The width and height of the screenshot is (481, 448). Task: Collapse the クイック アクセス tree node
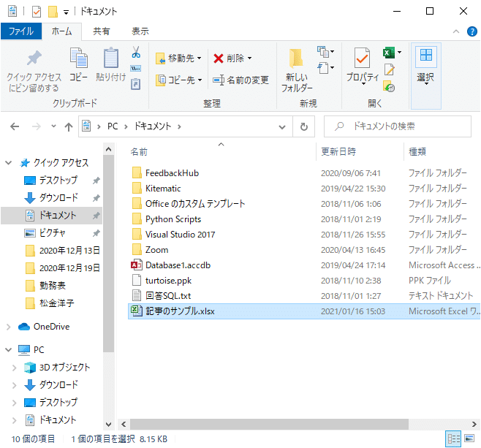pyautogui.click(x=9, y=163)
